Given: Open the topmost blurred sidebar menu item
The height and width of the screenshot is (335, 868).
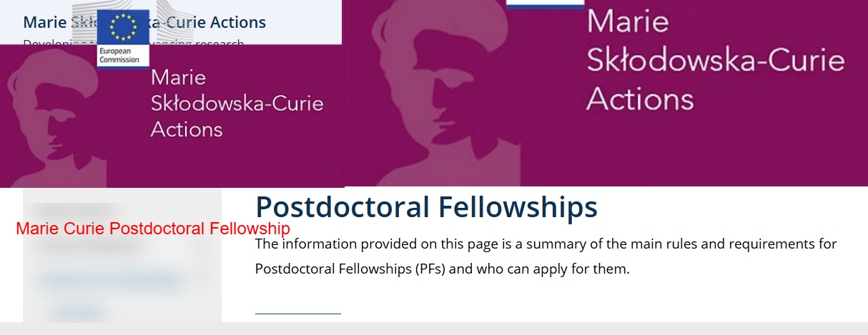Looking at the screenshot, I should 75,208.
